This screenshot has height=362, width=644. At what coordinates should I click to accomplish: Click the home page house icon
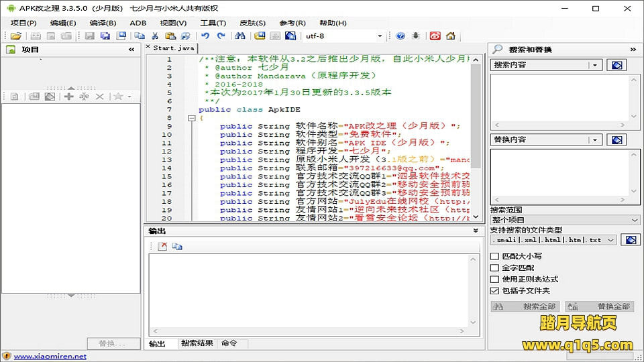(450, 36)
